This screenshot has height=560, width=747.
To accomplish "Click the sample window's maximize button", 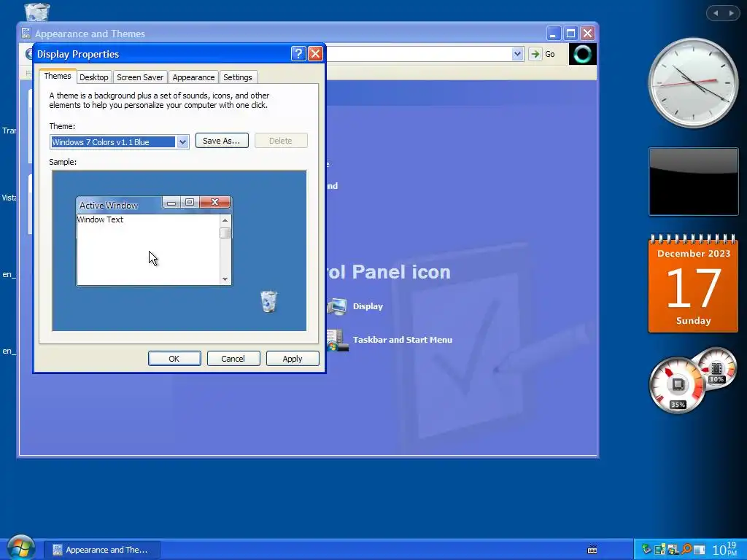I will pyautogui.click(x=190, y=202).
